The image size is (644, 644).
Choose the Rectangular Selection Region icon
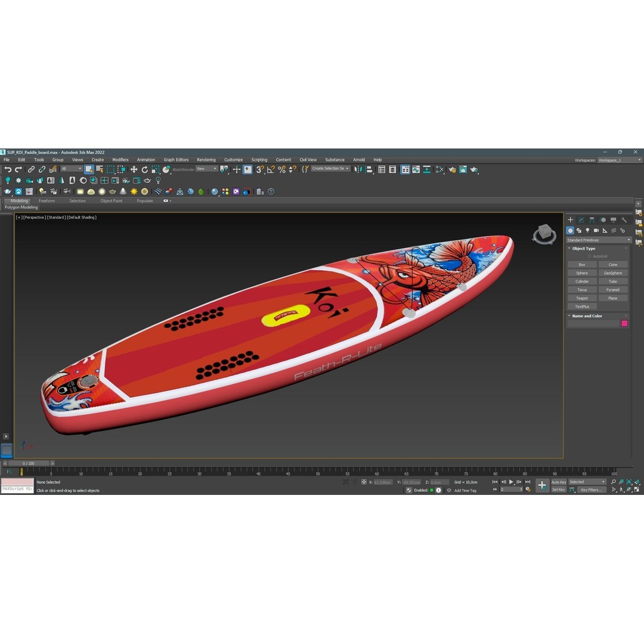[x=110, y=169]
